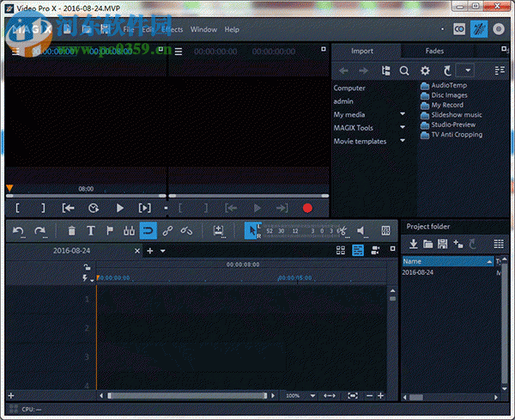Open the mixer icon at toolbar end
Viewport: 515px width, 420px height.
[x=385, y=231]
